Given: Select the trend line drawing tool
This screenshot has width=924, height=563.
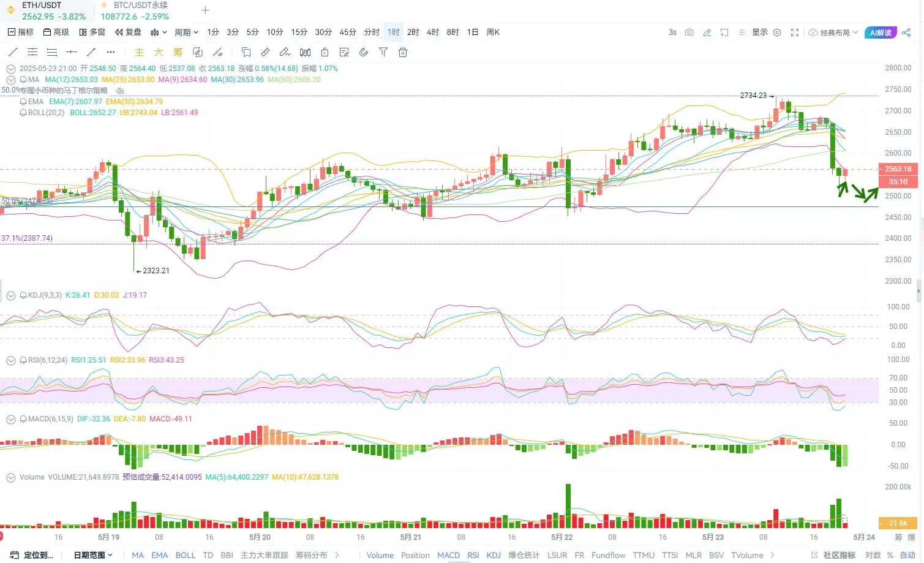Looking at the screenshot, I should click(x=12, y=52).
